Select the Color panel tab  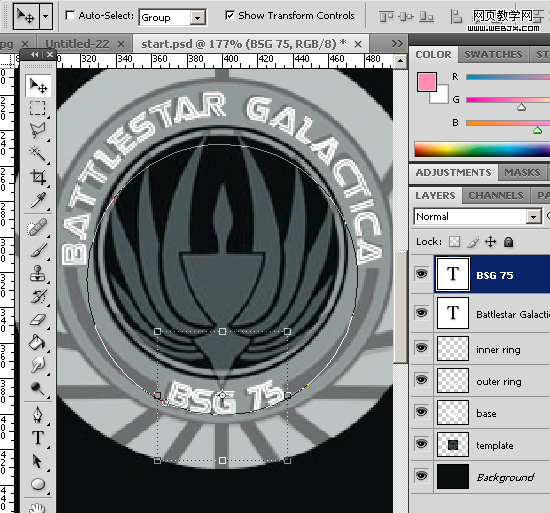tap(433, 54)
